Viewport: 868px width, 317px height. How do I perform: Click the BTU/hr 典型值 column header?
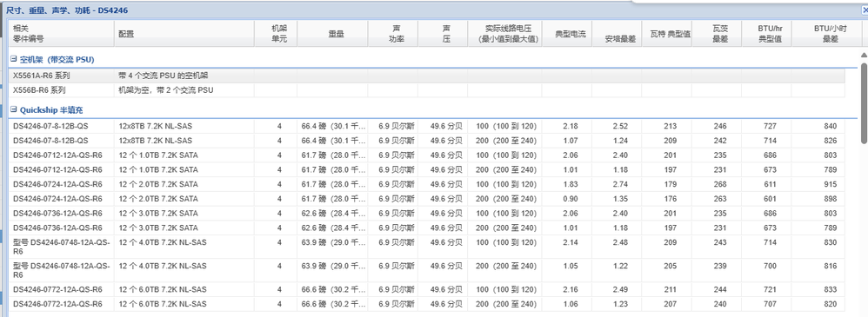click(767, 34)
